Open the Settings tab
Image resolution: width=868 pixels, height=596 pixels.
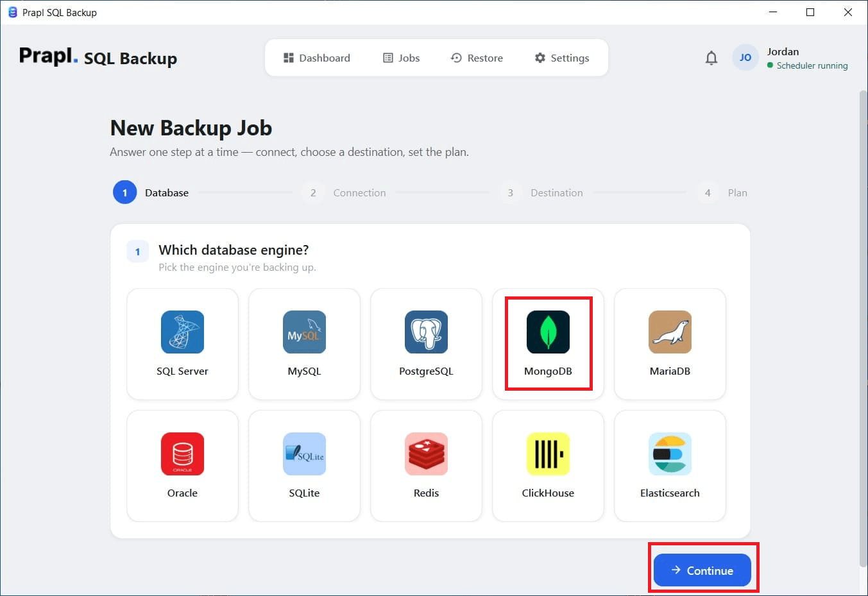pos(562,58)
